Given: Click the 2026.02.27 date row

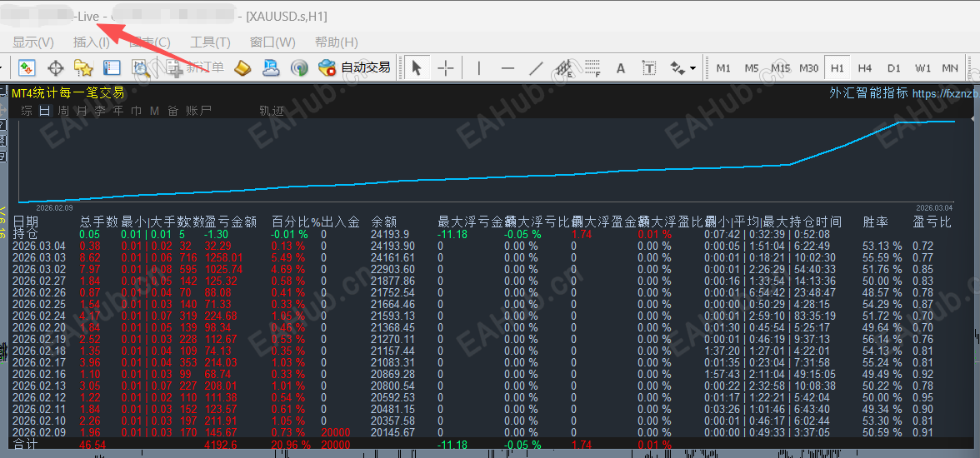Looking at the screenshot, I should (38, 281).
